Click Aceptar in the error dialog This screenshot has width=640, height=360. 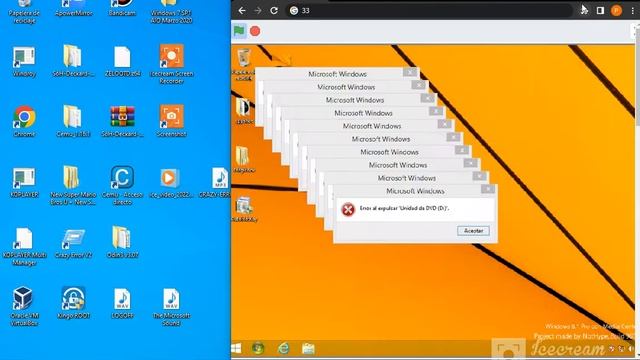(473, 231)
